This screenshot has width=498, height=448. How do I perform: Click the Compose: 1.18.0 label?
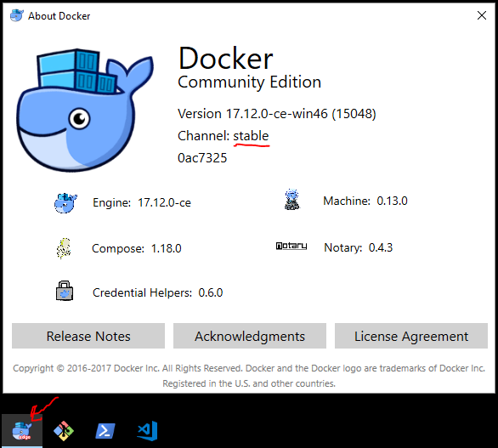tap(137, 248)
